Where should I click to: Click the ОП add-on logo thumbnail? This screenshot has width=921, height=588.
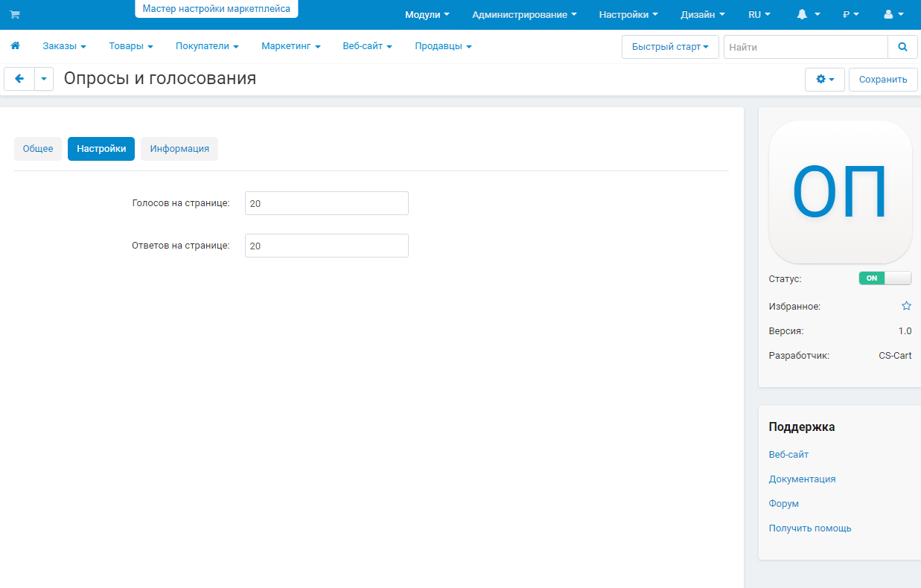[x=840, y=191]
